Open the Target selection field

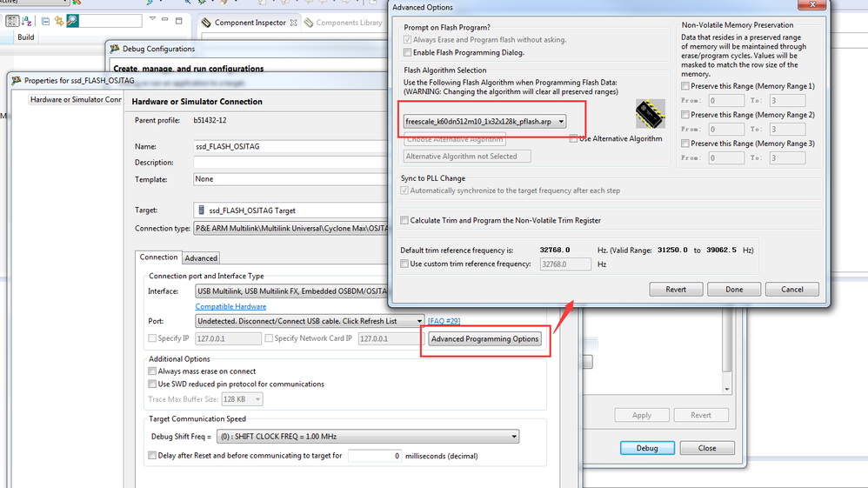point(290,211)
